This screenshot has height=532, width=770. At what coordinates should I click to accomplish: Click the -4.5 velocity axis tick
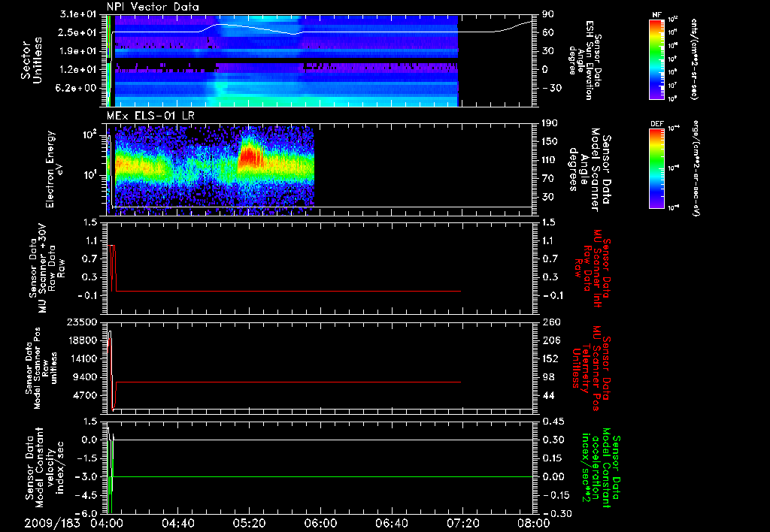(x=86, y=495)
